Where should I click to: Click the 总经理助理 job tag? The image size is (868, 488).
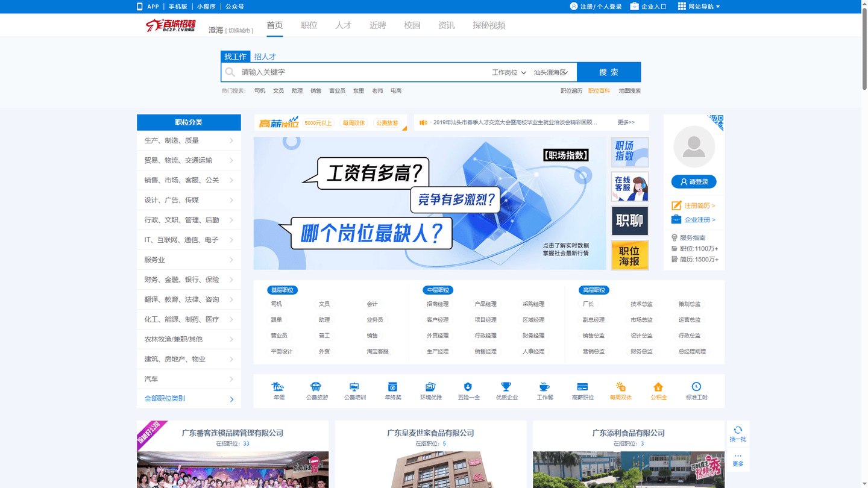point(692,351)
